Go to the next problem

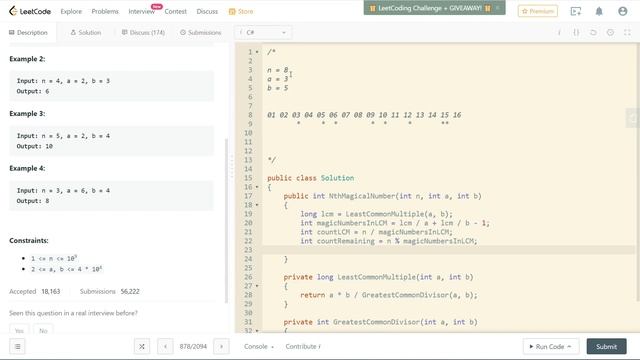(221, 347)
